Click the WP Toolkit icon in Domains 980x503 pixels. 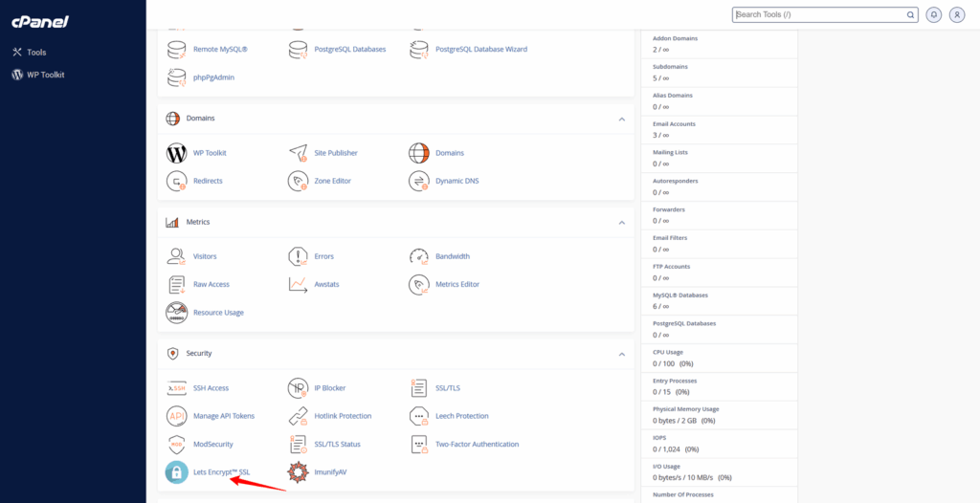pyautogui.click(x=176, y=153)
